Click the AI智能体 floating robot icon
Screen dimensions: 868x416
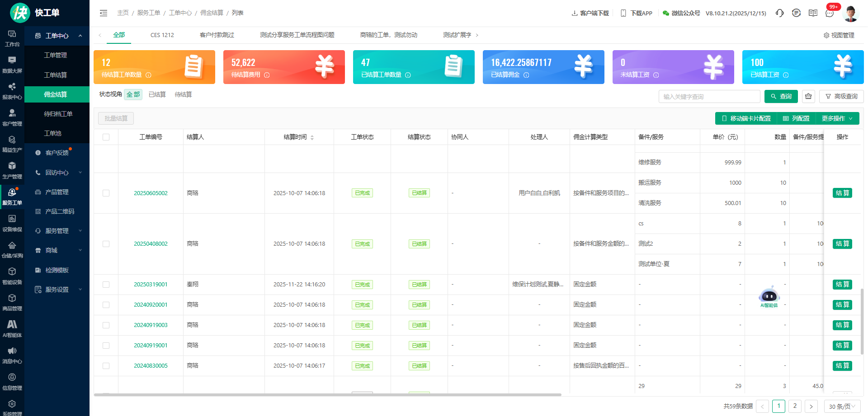769,296
